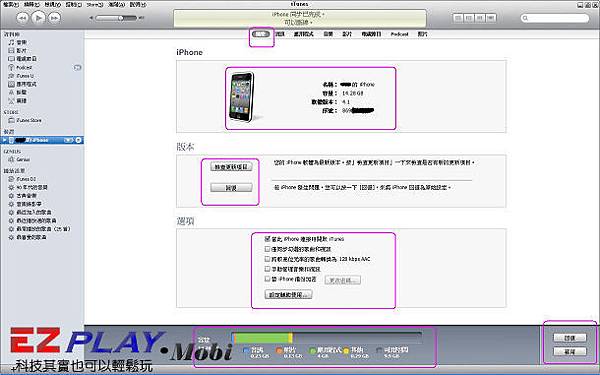
Task: Click the Previous track (rewind) button
Action: pos(22,18)
